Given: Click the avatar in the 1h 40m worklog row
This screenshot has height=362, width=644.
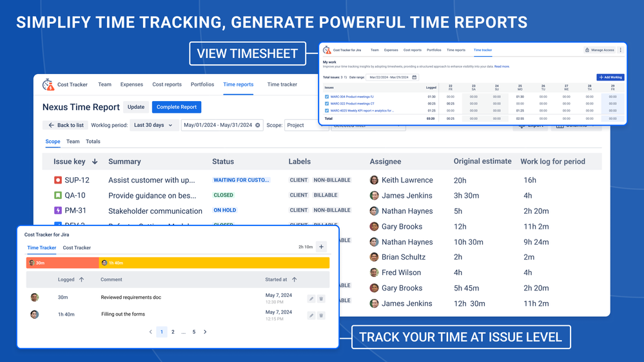Looking at the screenshot, I should [35, 314].
